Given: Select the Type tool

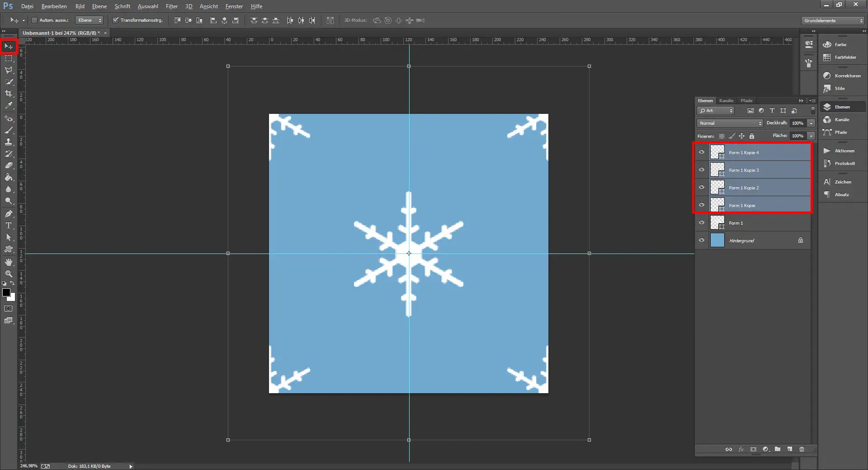Looking at the screenshot, I should click(x=9, y=226).
